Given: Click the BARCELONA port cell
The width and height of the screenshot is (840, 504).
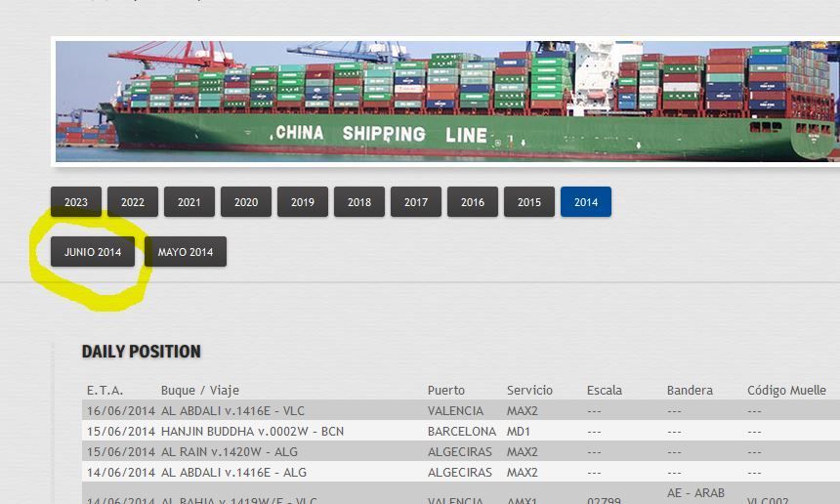Looking at the screenshot, I should (x=462, y=431).
